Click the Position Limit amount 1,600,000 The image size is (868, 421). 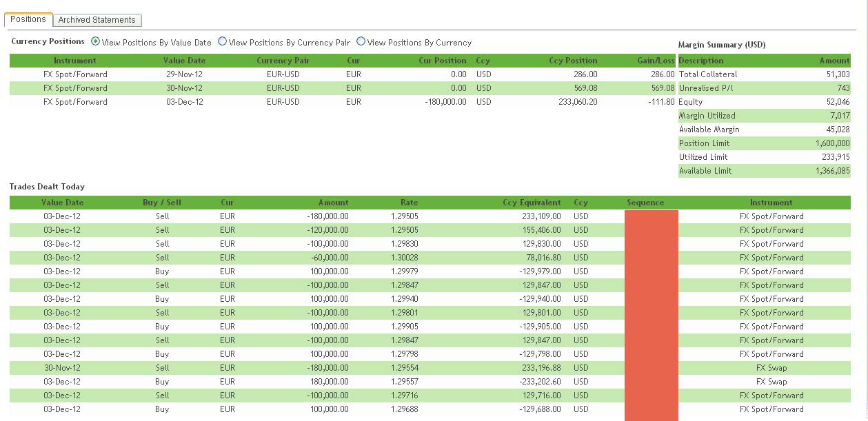[x=834, y=143]
